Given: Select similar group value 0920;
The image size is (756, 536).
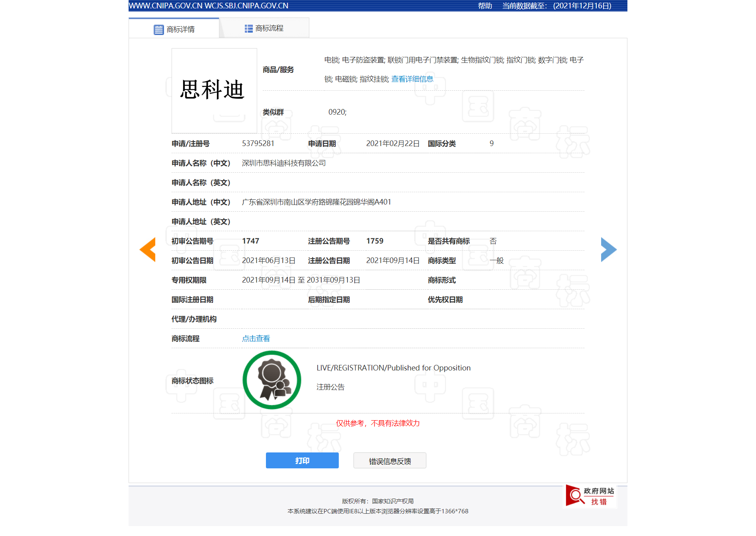Looking at the screenshot, I should 338,112.
